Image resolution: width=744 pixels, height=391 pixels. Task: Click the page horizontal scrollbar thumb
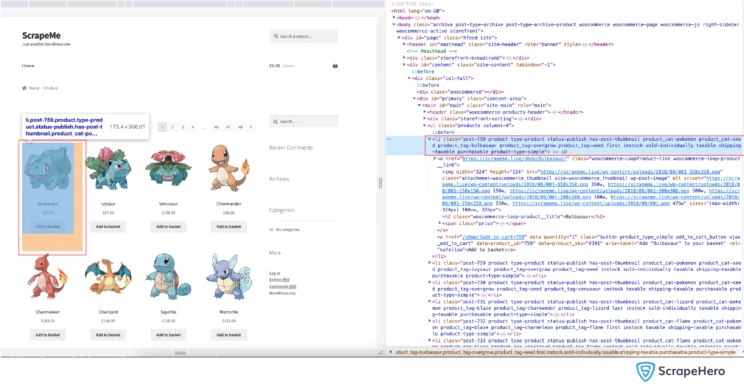click(180, 353)
